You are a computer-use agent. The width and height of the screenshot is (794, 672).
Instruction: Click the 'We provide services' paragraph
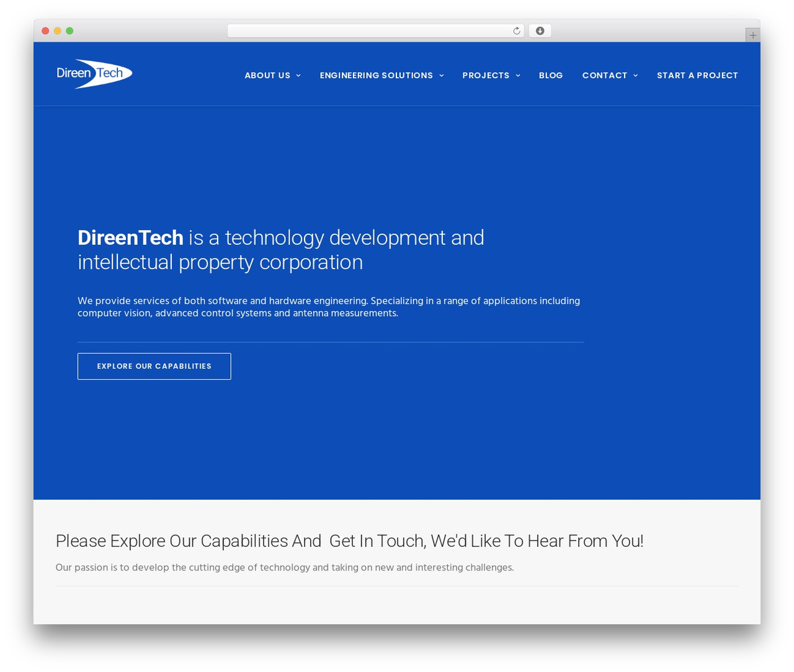[x=329, y=307]
